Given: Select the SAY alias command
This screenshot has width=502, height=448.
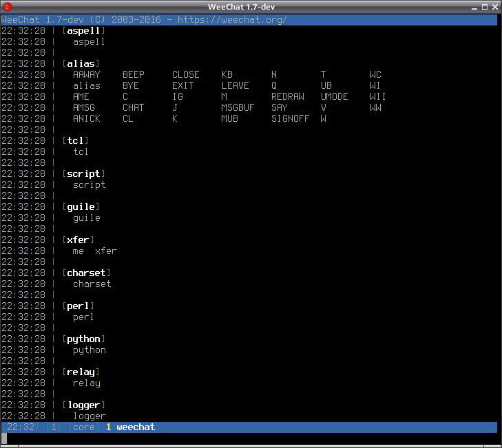Looking at the screenshot, I should [x=280, y=107].
